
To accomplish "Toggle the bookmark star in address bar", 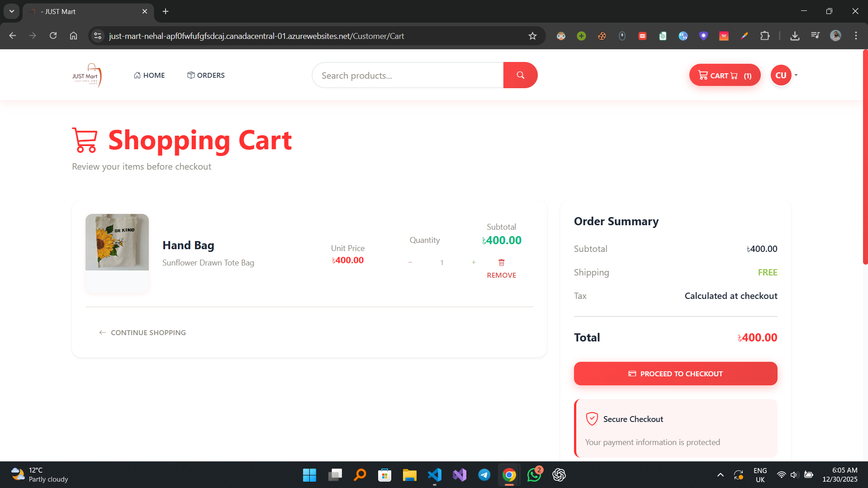I will tap(532, 36).
